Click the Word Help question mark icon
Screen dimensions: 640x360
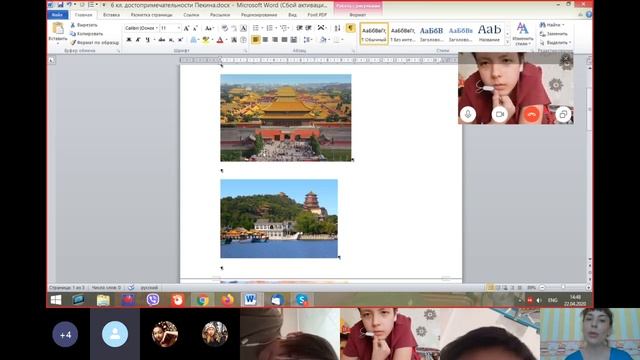589,14
